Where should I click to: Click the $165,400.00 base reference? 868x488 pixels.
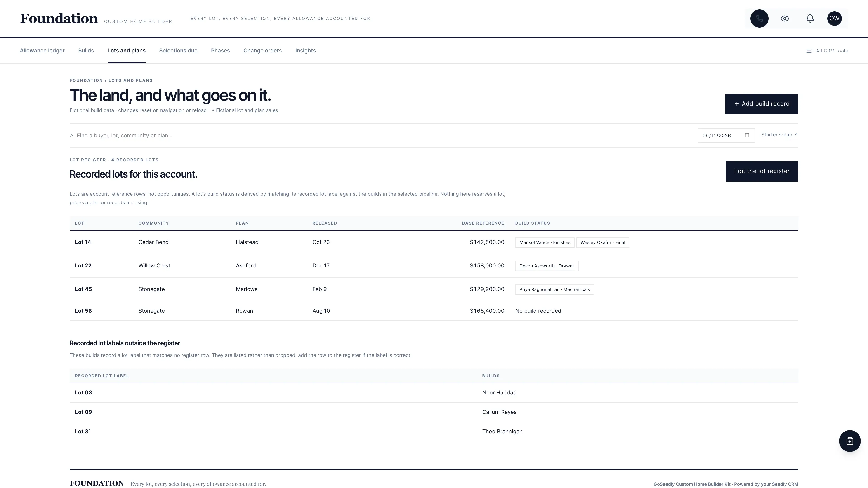point(487,311)
